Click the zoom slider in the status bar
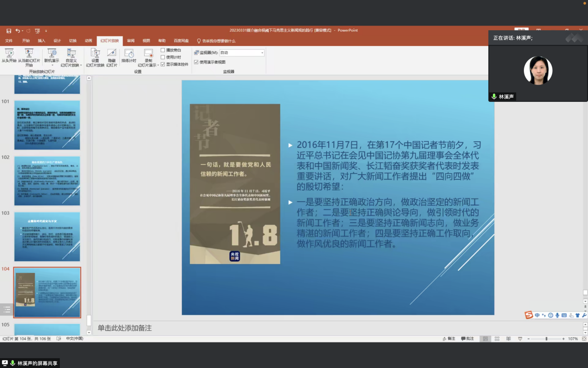 (546, 339)
